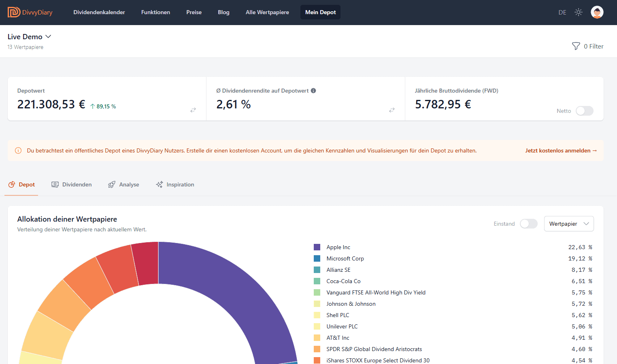The height and width of the screenshot is (364, 617).
Task: Click the DivvyDiary brand name
Action: [x=37, y=13]
